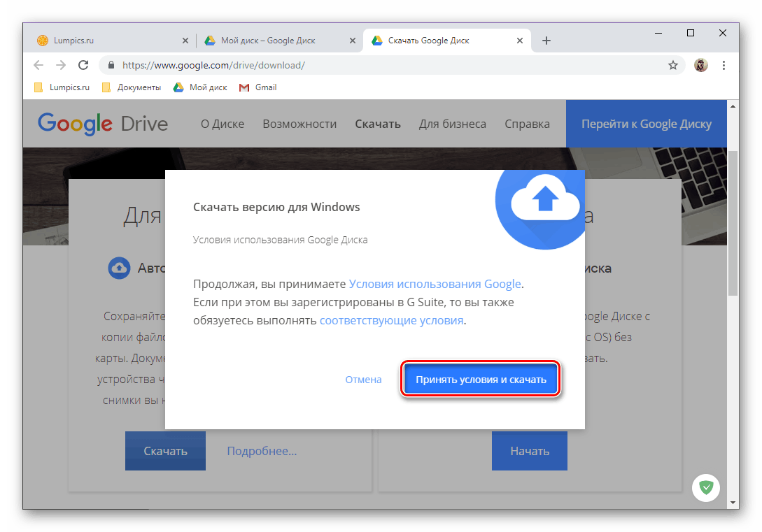This screenshot has height=532, width=762.
Task: Open the Chrome profile avatar
Action: click(700, 65)
